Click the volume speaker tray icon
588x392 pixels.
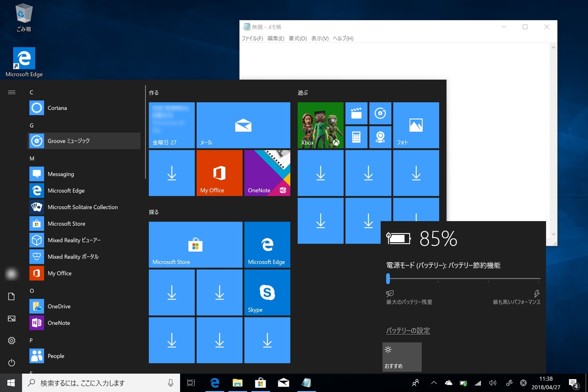(x=493, y=383)
